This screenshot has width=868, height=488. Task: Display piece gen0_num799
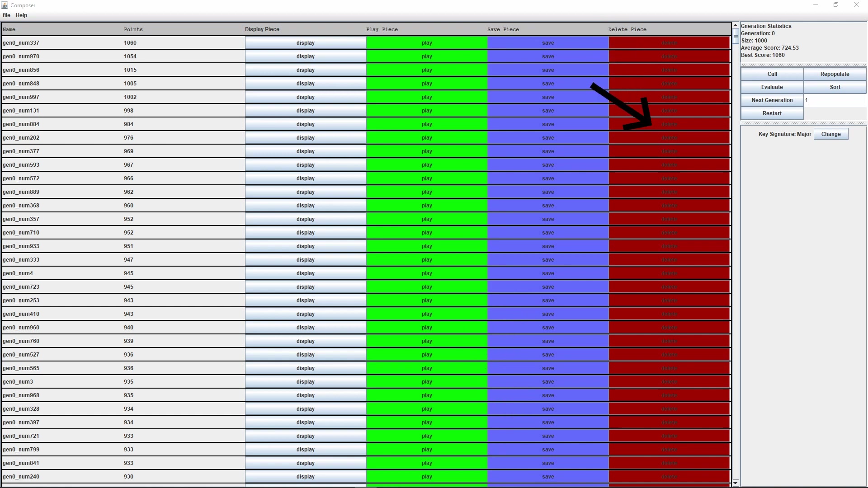pyautogui.click(x=306, y=450)
